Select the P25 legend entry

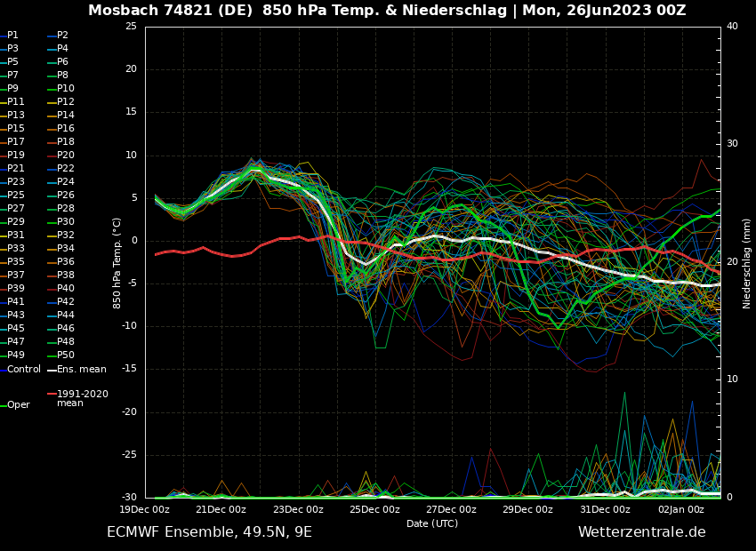pos(16,196)
